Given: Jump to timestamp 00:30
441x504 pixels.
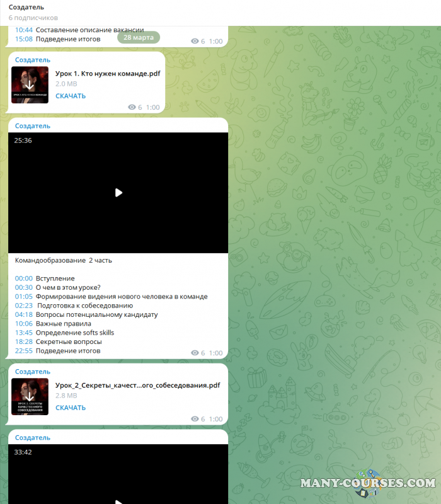Looking at the screenshot, I should (x=23, y=287).
